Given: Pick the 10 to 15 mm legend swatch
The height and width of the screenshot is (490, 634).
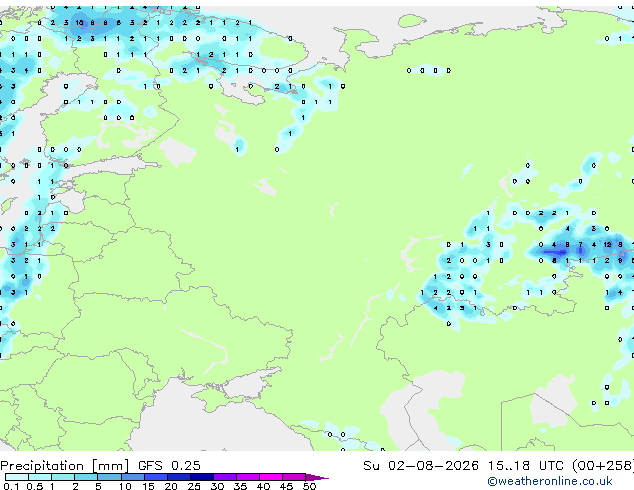Looking at the screenshot, I should coord(133,477).
